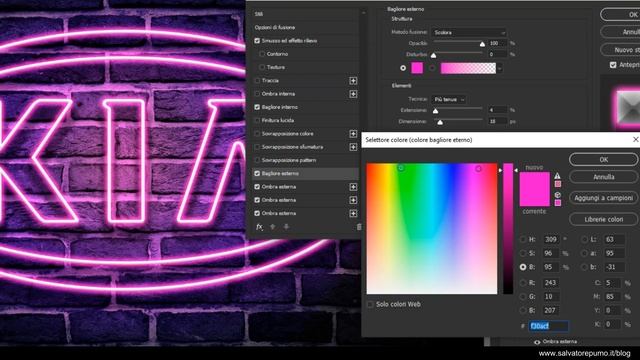Enable the Contorno checkbox

(262, 54)
